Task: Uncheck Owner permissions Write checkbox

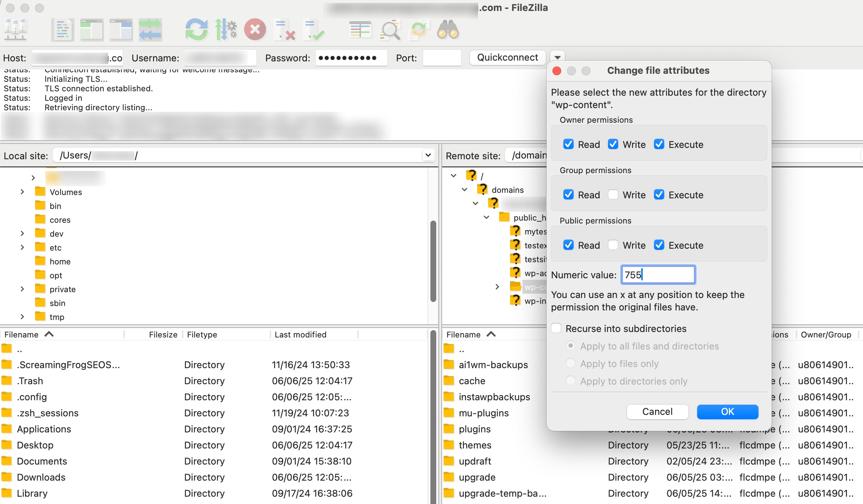Action: tap(613, 144)
